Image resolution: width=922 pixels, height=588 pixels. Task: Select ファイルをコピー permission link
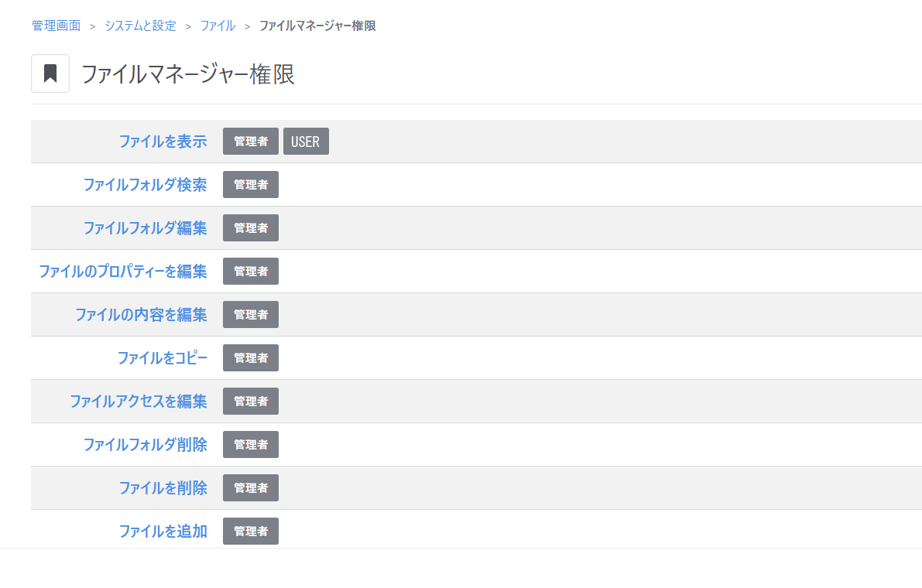[163, 358]
